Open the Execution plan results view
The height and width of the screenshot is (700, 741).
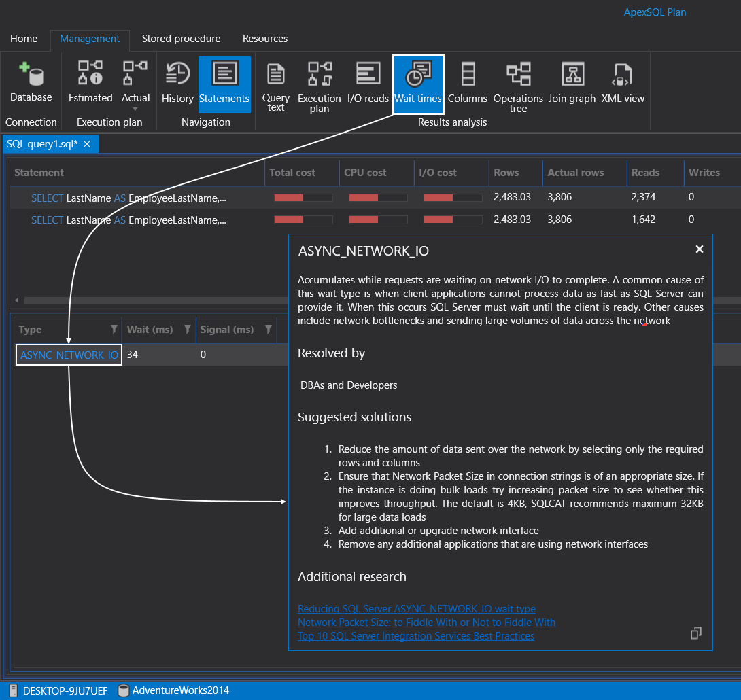pyautogui.click(x=319, y=86)
